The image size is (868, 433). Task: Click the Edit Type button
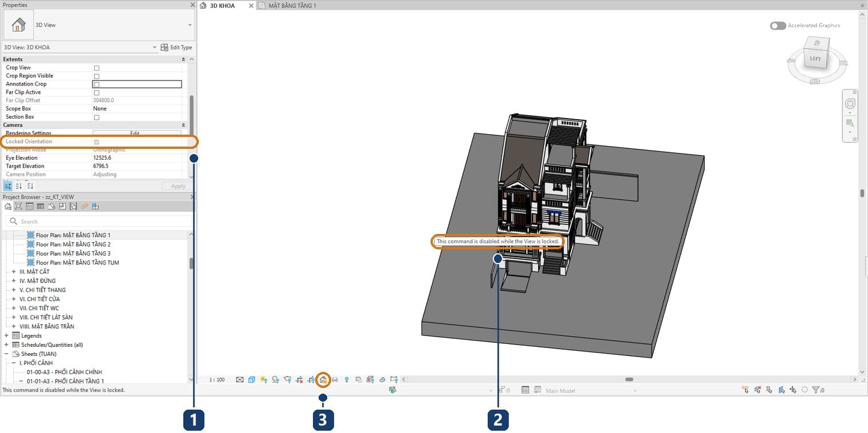tap(176, 47)
